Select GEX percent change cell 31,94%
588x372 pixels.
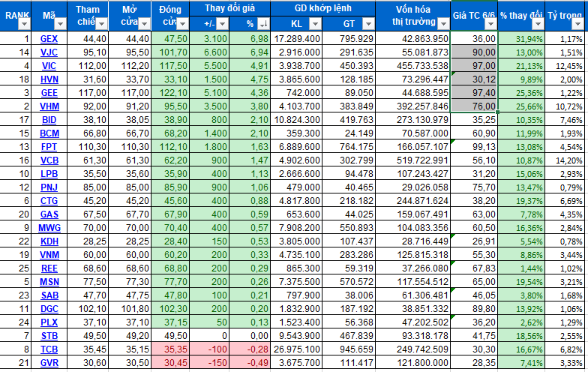click(521, 39)
